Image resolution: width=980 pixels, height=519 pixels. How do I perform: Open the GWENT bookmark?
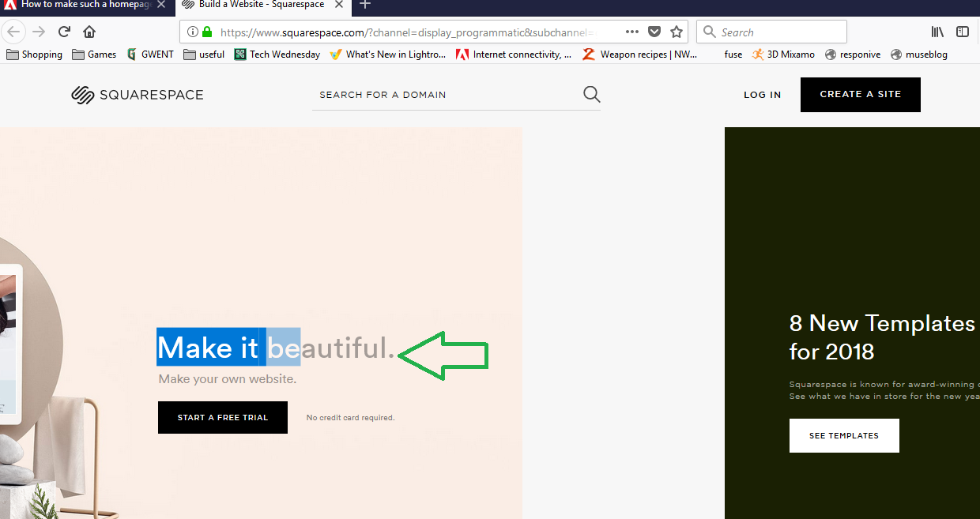[x=150, y=55]
